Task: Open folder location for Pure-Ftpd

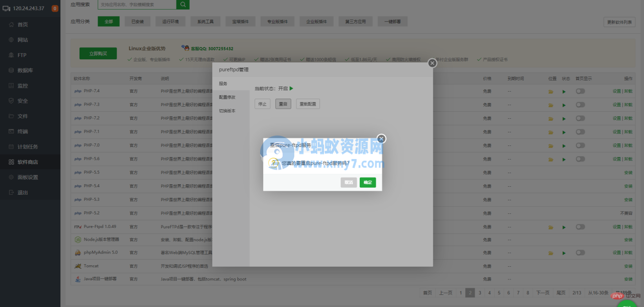Action: coord(551,227)
